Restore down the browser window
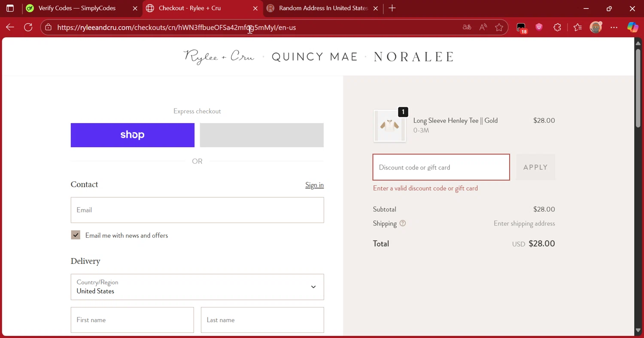The image size is (644, 338). point(609,8)
